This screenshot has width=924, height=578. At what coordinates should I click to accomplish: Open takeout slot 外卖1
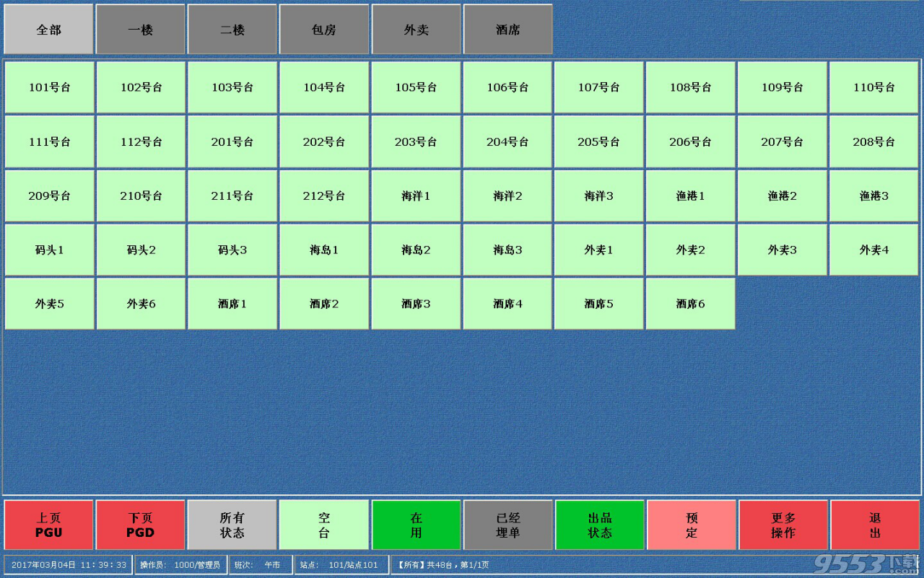(x=598, y=250)
